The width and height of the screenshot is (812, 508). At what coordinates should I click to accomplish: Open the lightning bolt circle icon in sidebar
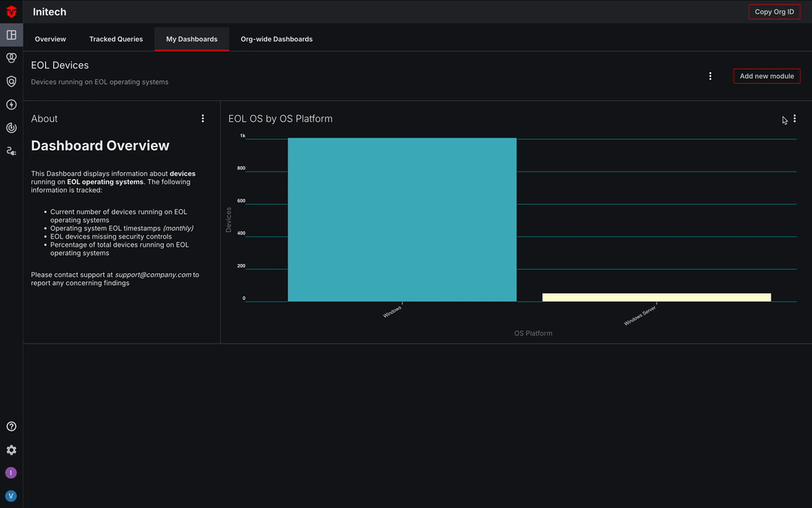tap(11, 105)
